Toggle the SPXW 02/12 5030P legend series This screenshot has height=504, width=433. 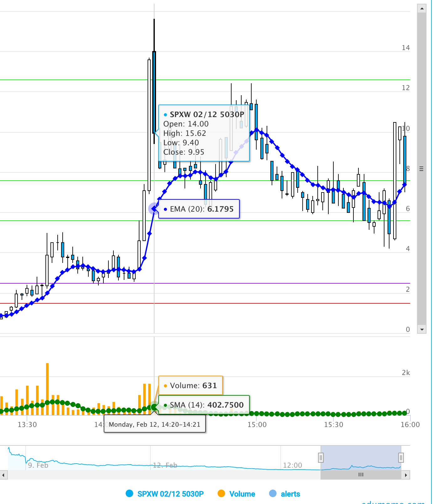coord(165,494)
